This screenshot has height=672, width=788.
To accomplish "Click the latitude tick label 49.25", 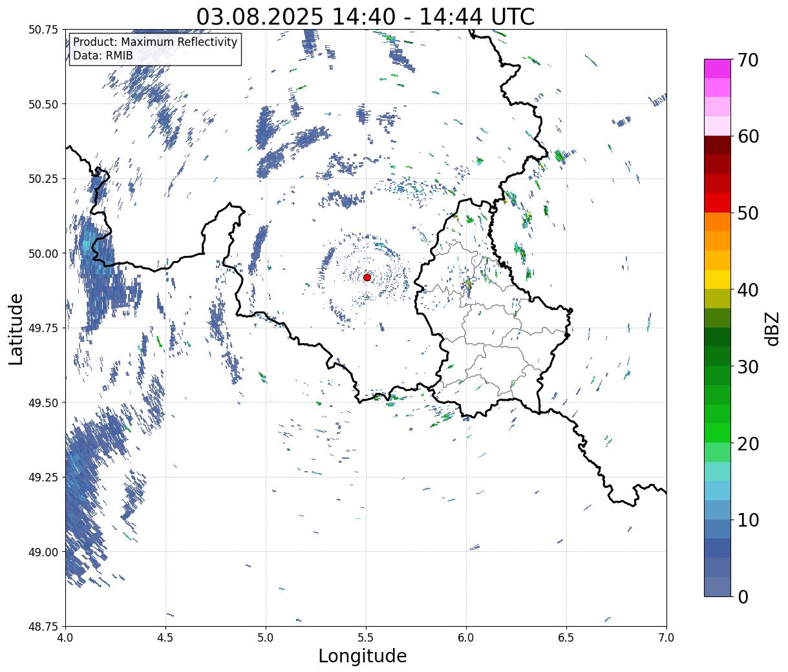I will point(43,478).
